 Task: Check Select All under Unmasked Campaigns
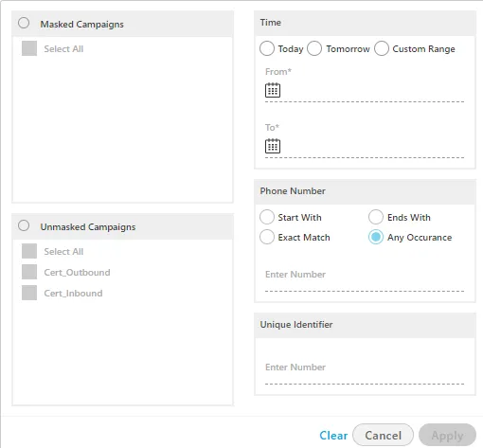tap(29, 251)
